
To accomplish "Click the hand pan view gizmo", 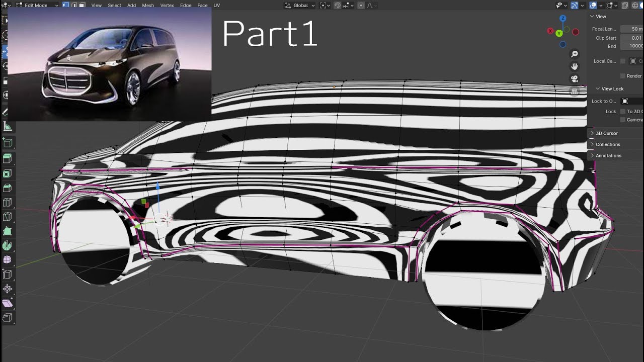I will click(575, 67).
